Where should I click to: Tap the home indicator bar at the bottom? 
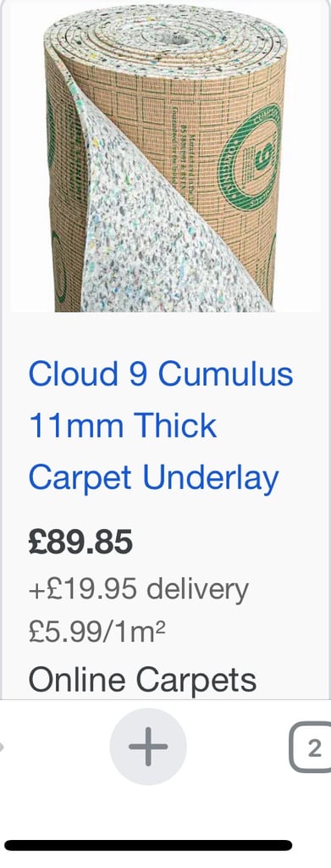[x=148, y=845]
